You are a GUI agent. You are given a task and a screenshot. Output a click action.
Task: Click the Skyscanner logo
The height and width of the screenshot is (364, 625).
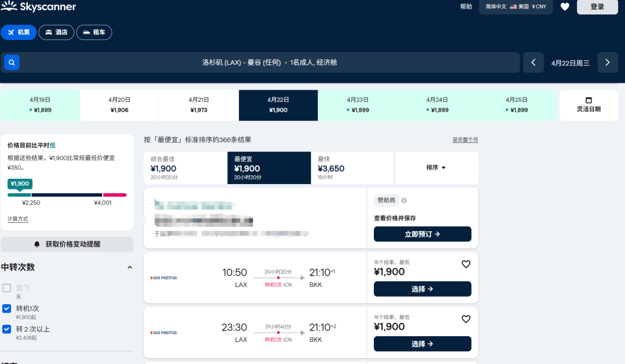(39, 7)
